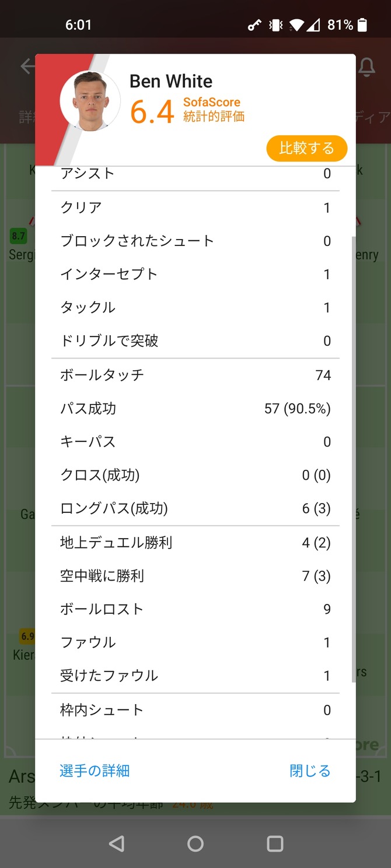391x868 pixels.
Task: Select the ロングパス(成功) stat row
Action: tap(195, 508)
